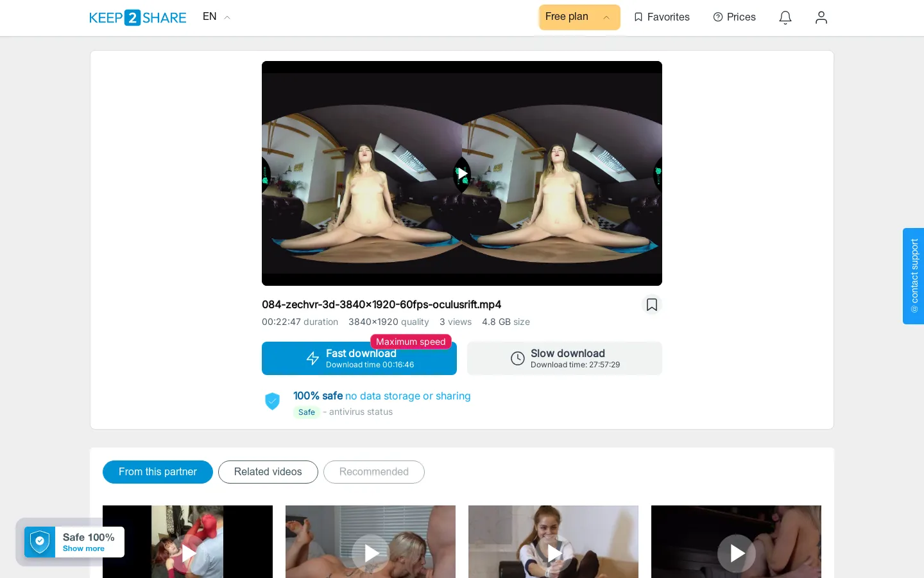Open notifications bell icon

(x=785, y=17)
